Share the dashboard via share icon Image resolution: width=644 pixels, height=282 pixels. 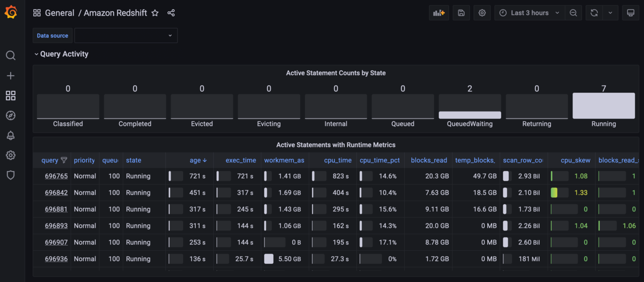click(171, 13)
